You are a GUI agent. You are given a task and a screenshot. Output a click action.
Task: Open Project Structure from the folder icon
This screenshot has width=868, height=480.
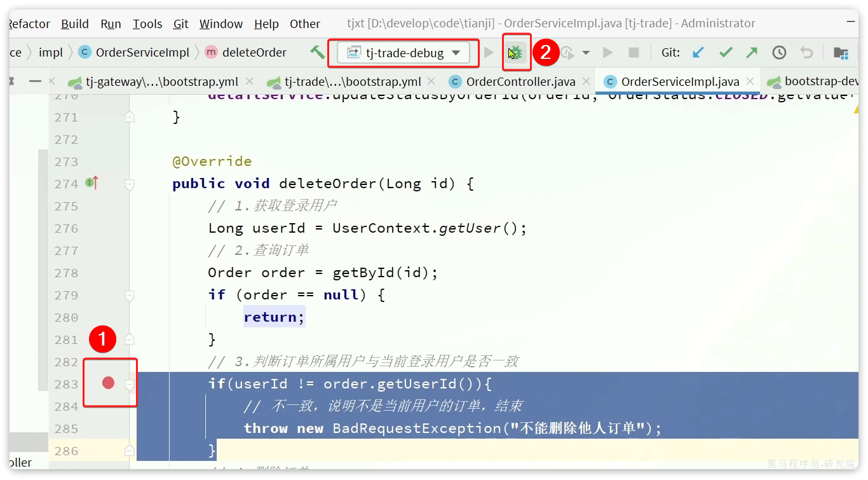pyautogui.click(x=841, y=53)
